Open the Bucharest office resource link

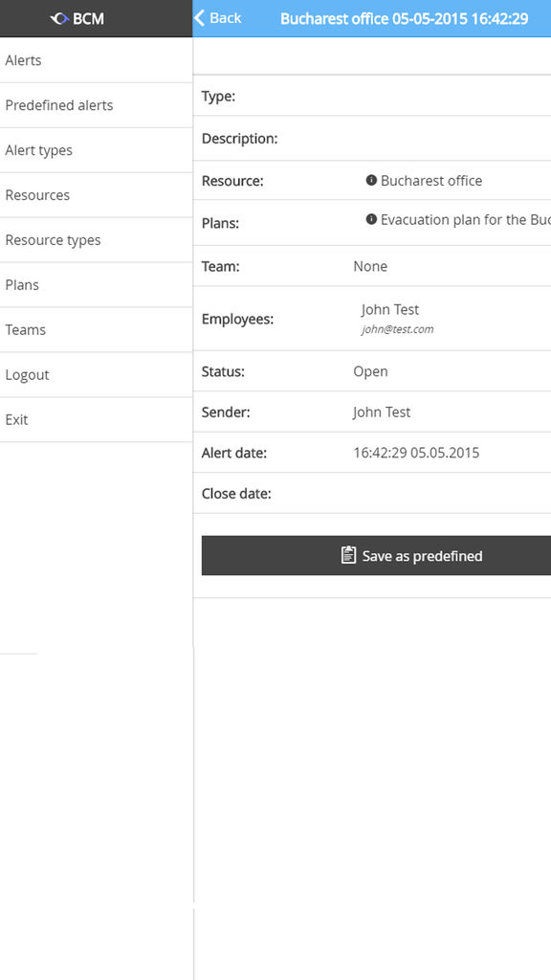[x=431, y=181]
